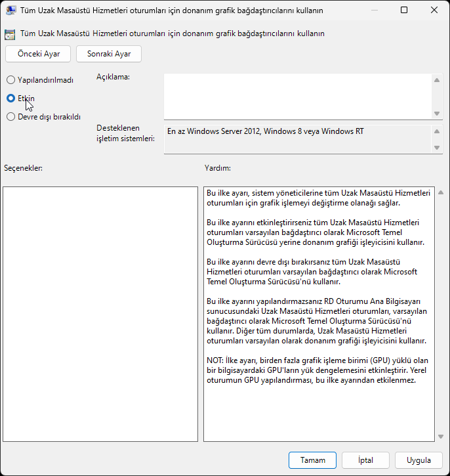Click the 'Bu ilke ayarını yapılandırmazsanız' paragraph

click(x=317, y=321)
